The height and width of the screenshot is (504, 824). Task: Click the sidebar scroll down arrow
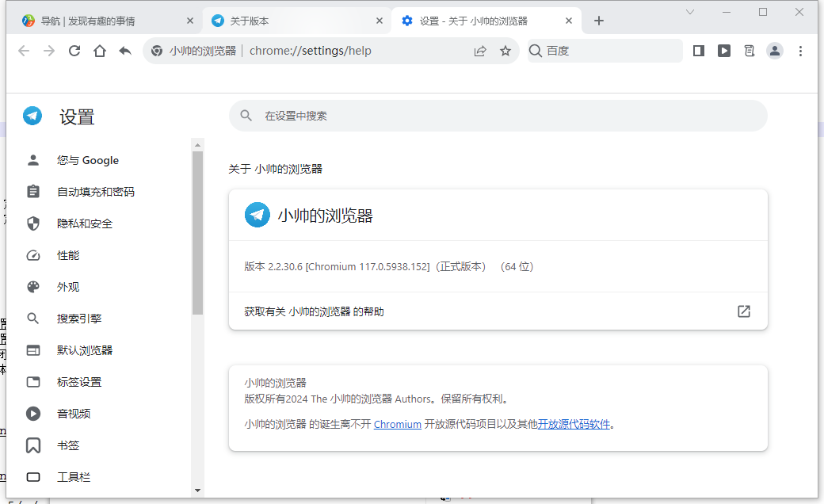[197, 491]
